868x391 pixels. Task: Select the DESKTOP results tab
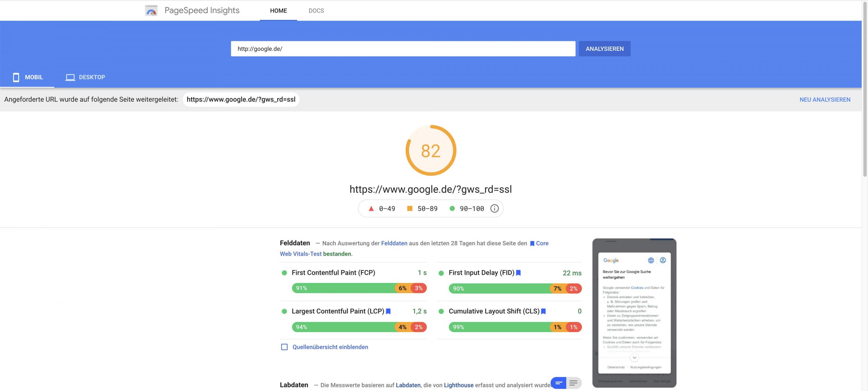85,77
